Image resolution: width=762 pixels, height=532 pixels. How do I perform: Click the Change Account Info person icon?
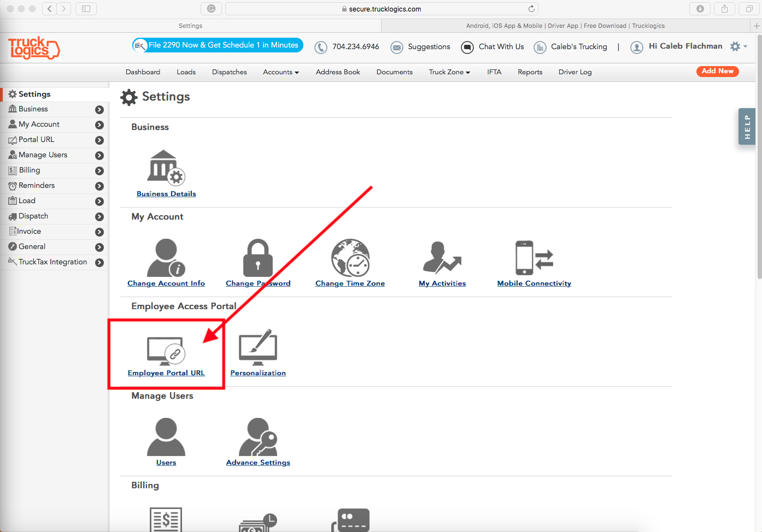(x=166, y=258)
